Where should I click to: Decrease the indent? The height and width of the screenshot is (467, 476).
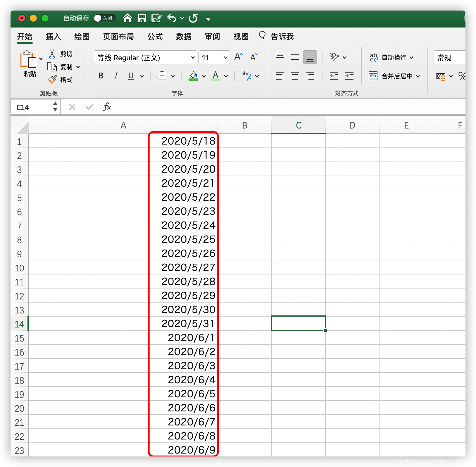point(334,76)
